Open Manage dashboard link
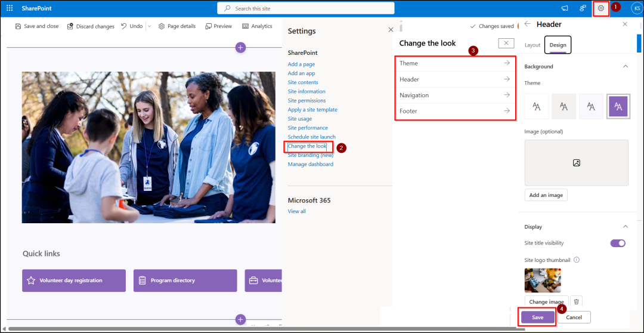 click(311, 164)
